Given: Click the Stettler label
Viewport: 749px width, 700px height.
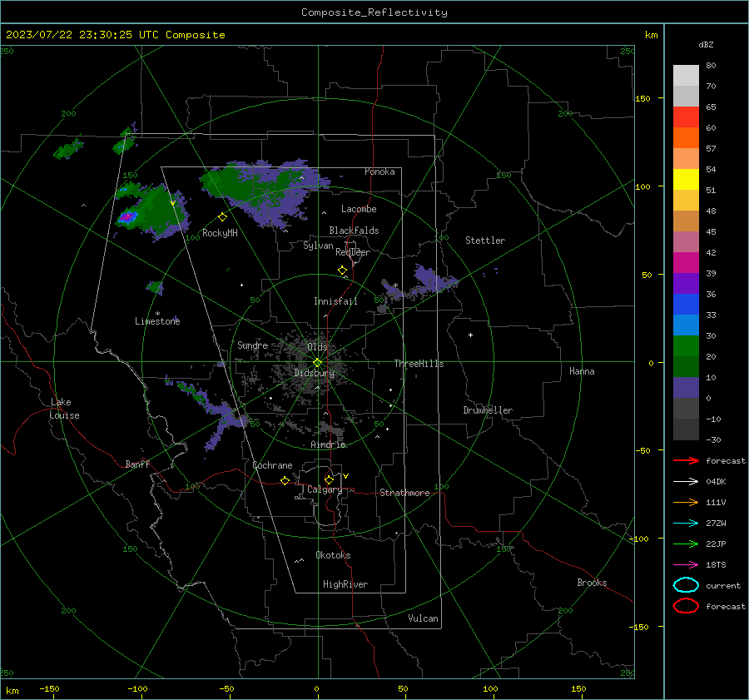Looking at the screenshot, I should pos(485,241).
